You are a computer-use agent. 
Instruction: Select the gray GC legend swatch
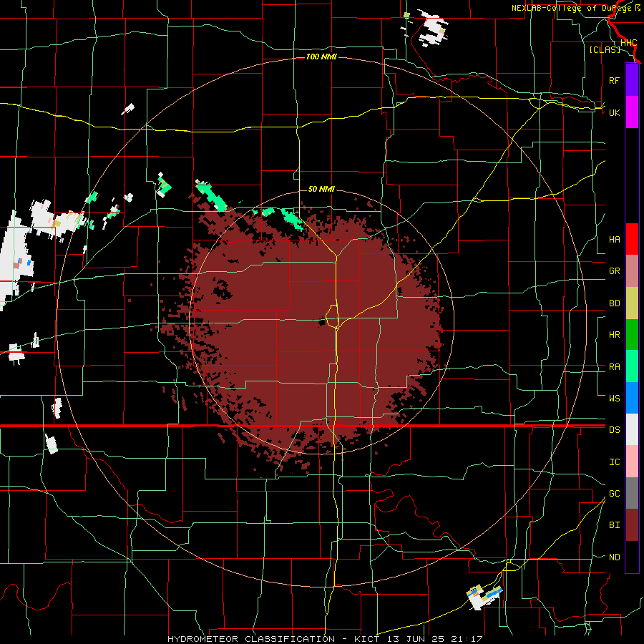pyautogui.click(x=632, y=493)
